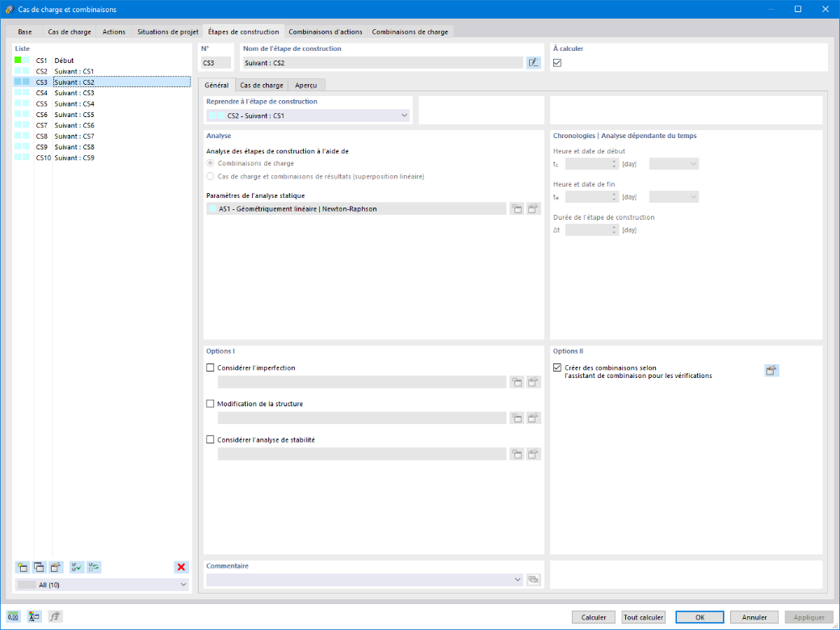The image size is (840, 630).
Task: Open the units and decimals icon
Action: tap(14, 616)
